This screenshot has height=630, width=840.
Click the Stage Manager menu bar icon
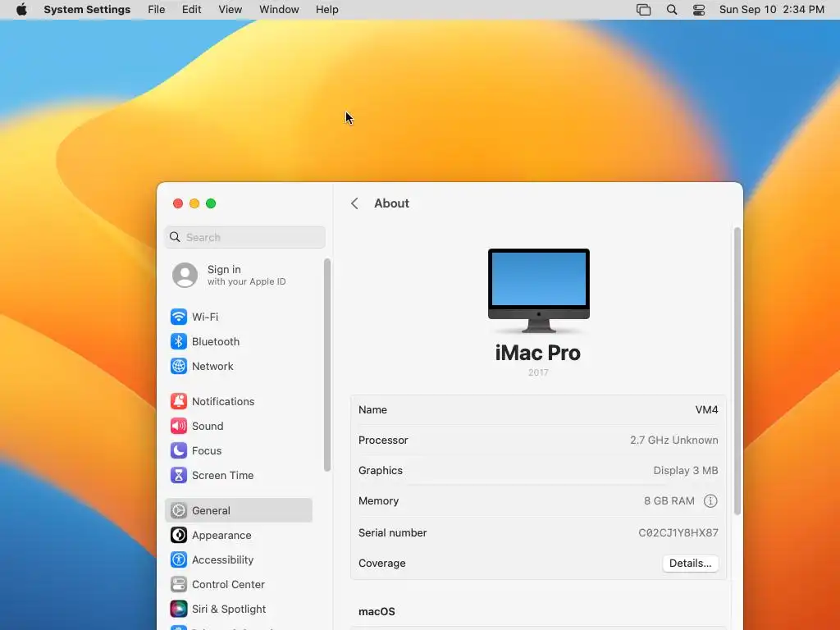click(643, 10)
